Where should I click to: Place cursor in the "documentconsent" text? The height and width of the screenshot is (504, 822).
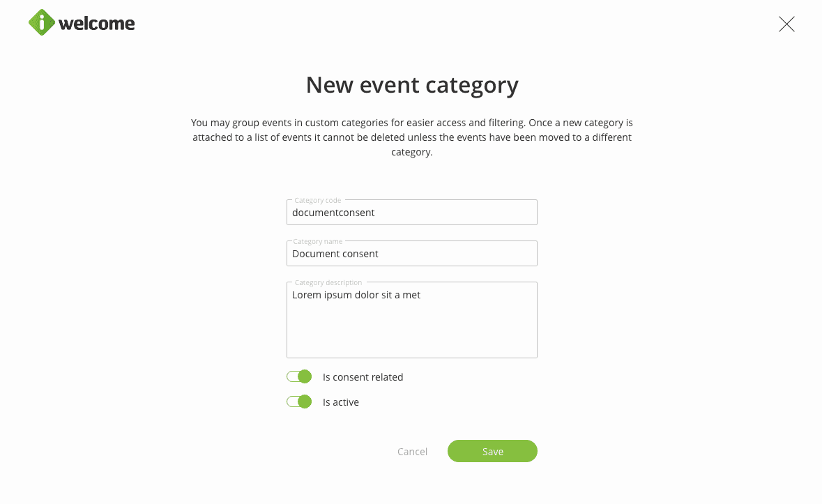(x=333, y=213)
